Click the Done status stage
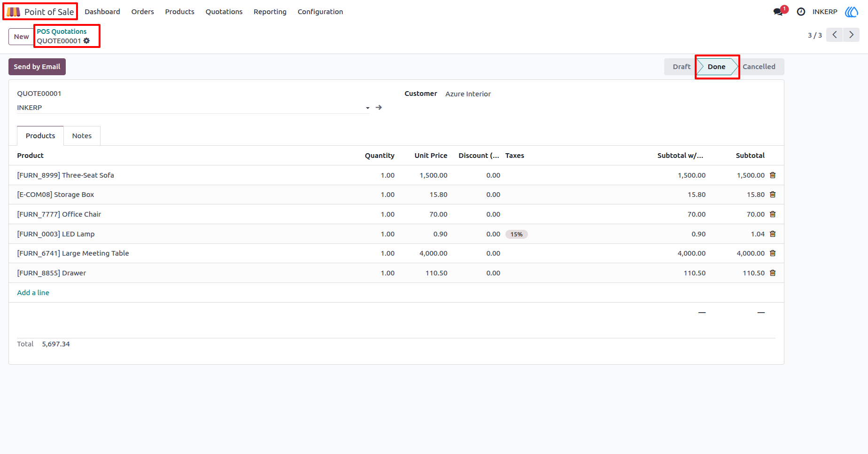This screenshot has height=454, width=868. 716,67
